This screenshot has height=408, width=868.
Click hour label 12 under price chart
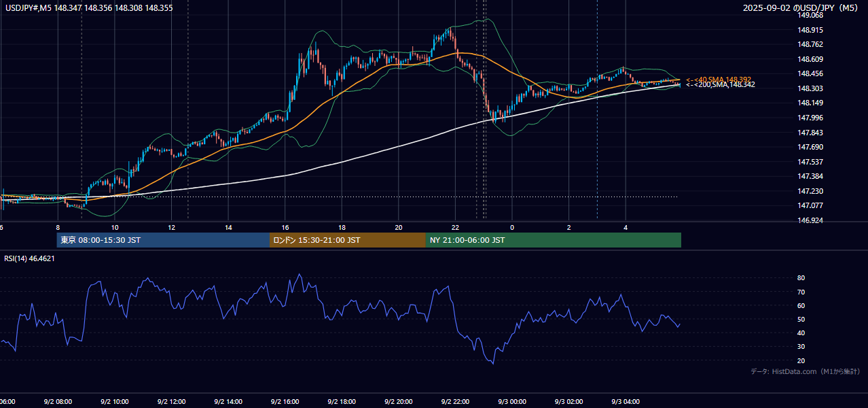tap(172, 227)
